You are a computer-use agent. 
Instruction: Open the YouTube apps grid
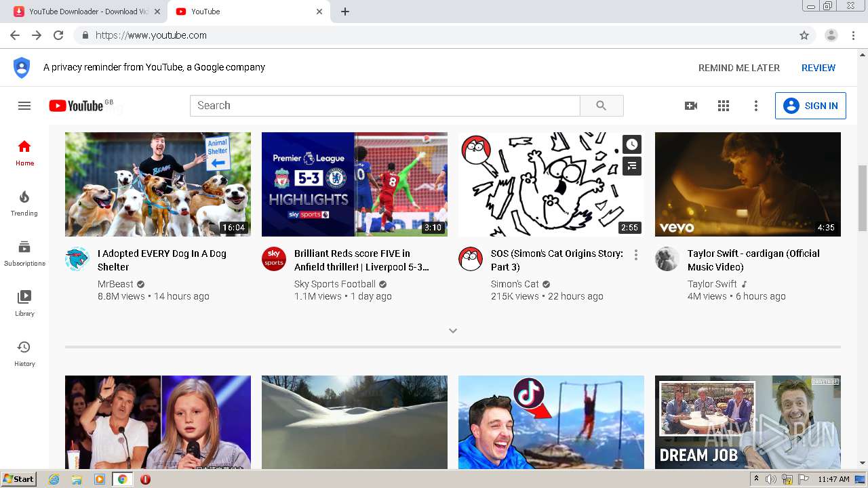point(724,106)
